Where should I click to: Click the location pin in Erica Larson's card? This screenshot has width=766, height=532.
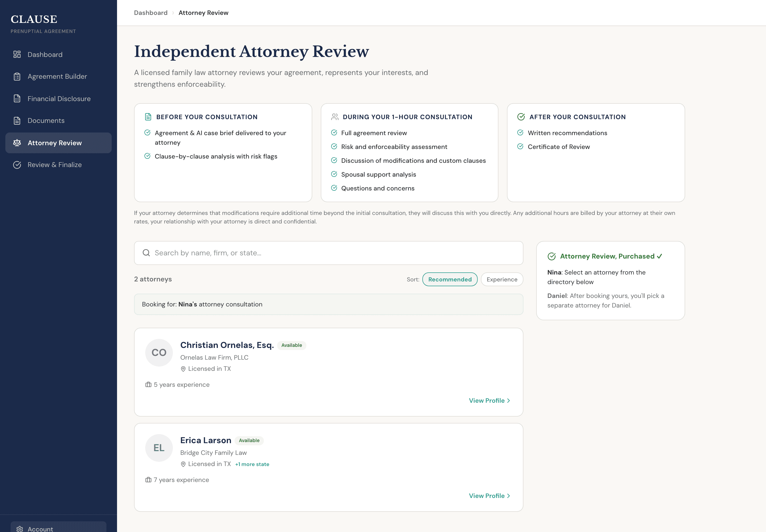pyautogui.click(x=183, y=464)
